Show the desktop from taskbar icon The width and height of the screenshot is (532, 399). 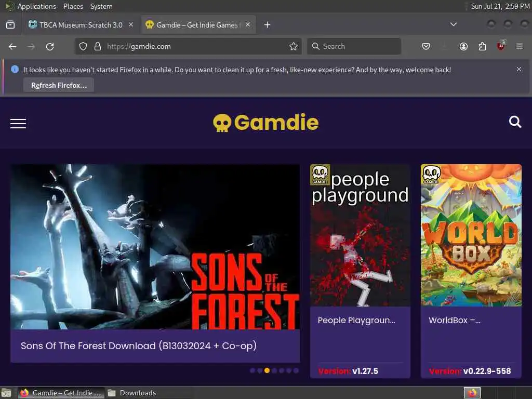(6, 393)
